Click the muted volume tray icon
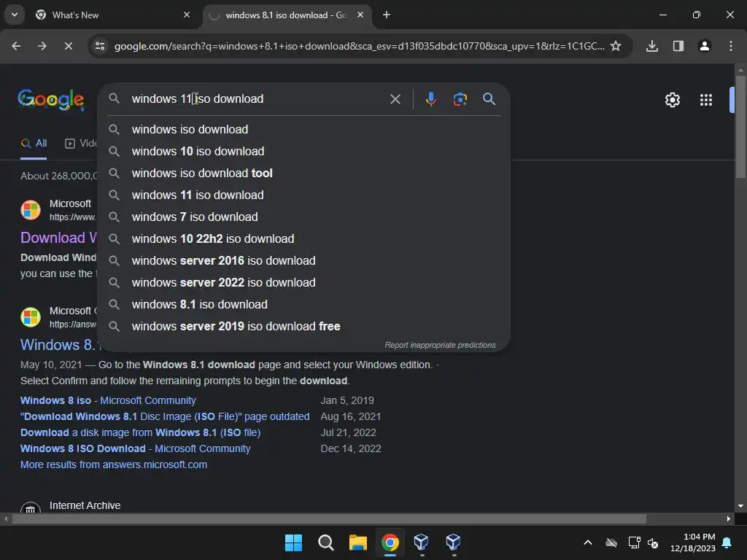This screenshot has width=747, height=560. point(653,542)
